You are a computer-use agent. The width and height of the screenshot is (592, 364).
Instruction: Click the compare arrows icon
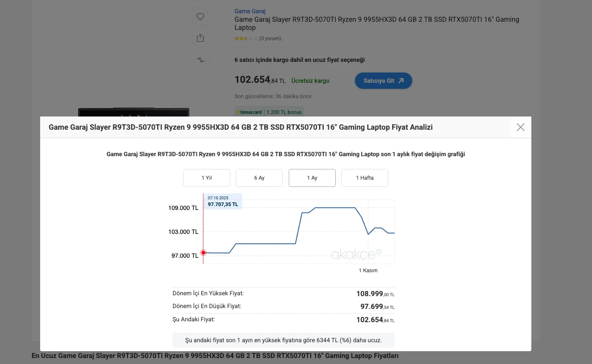pos(200,60)
